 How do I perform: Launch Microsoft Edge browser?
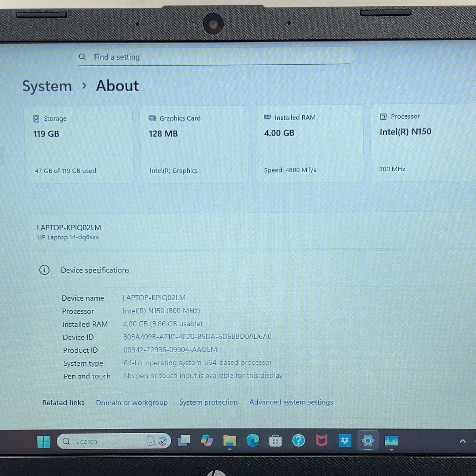pyautogui.click(x=253, y=440)
